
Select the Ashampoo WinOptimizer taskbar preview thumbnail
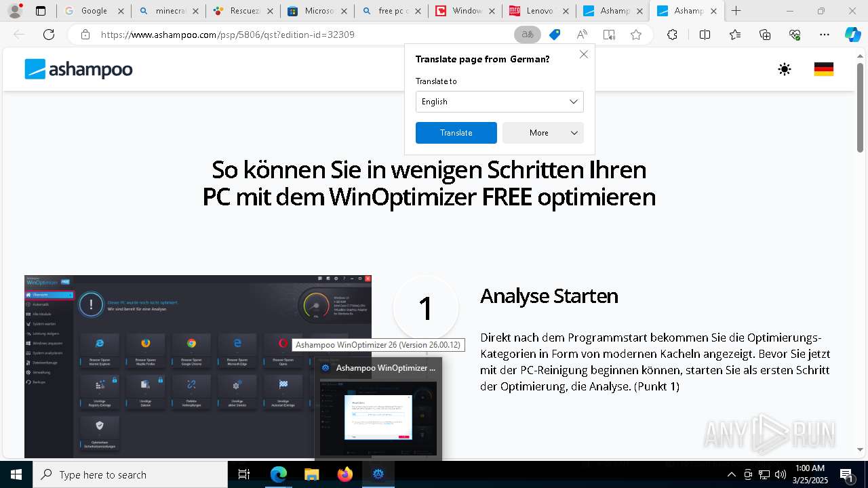pyautogui.click(x=378, y=409)
